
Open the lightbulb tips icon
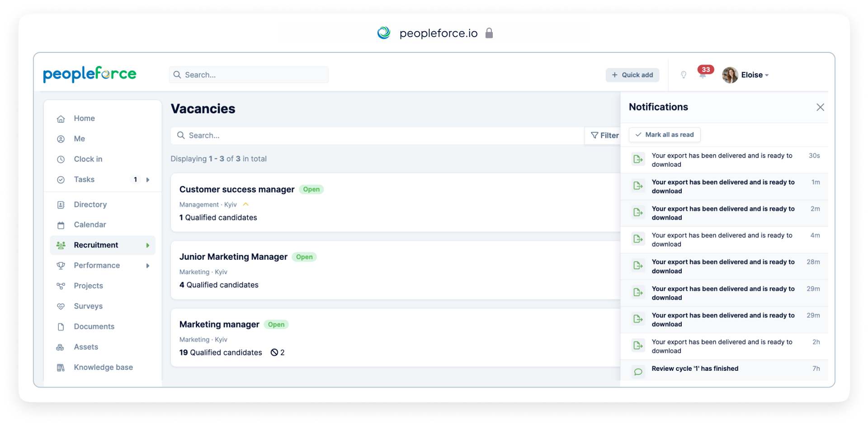tap(684, 75)
